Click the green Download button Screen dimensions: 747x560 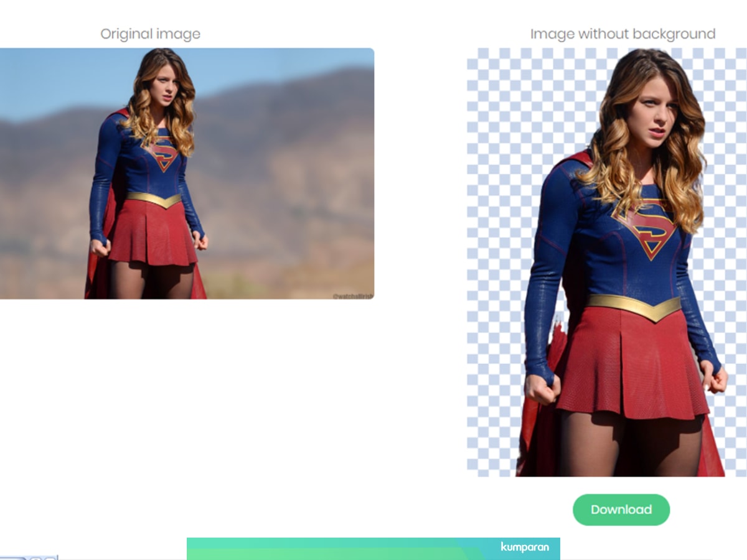(x=621, y=510)
